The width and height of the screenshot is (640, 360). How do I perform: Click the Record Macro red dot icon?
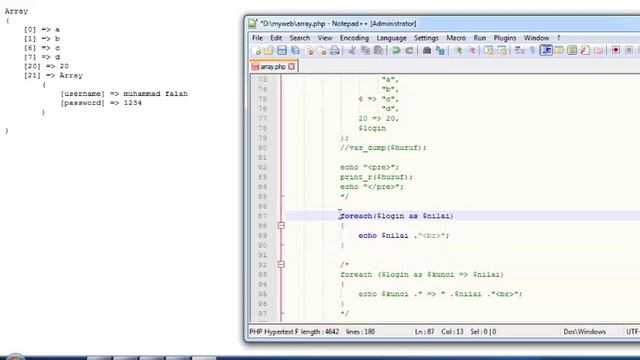pos(616,51)
